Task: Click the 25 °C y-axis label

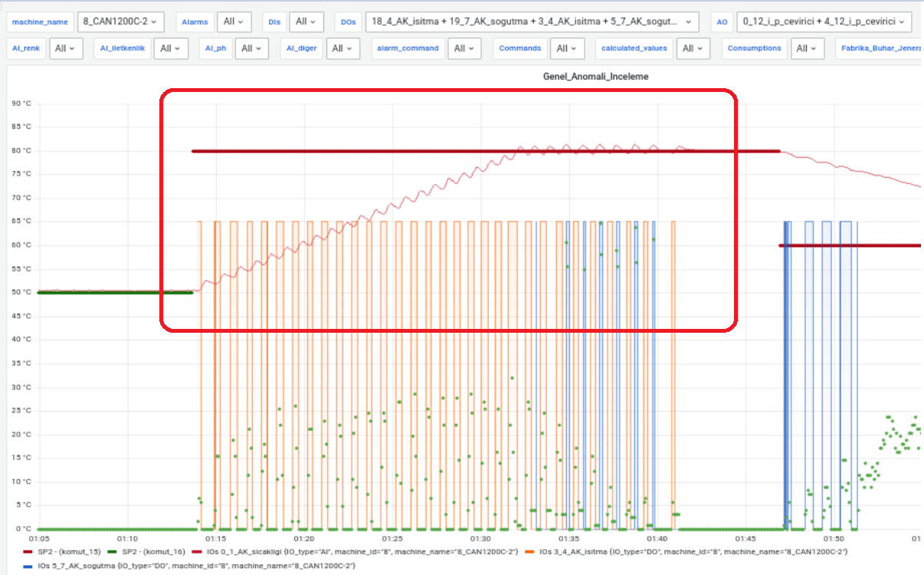Action: 21,411
